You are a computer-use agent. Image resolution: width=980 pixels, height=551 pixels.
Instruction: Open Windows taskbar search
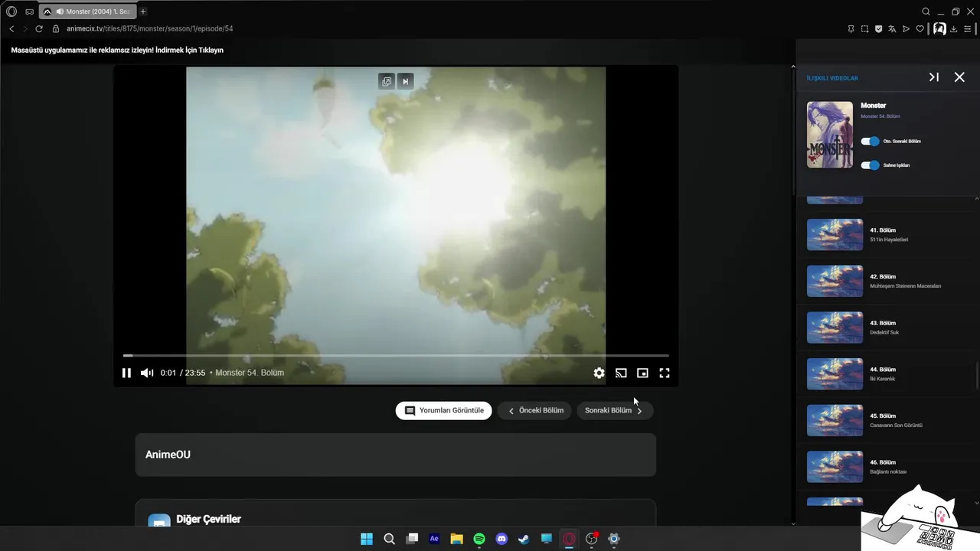pyautogui.click(x=389, y=539)
